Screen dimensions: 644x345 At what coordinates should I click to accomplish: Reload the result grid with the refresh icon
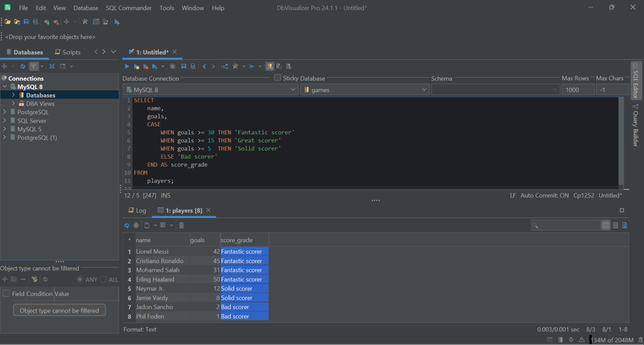[127, 225]
